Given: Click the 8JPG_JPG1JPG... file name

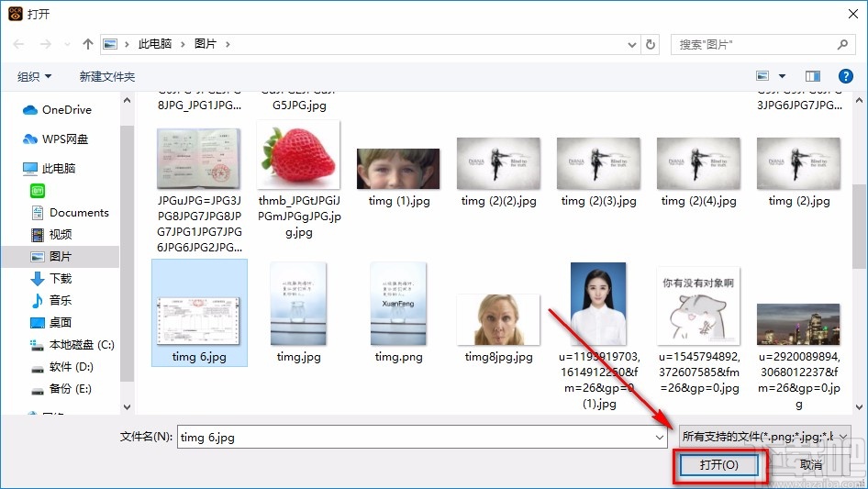Looking at the screenshot, I should click(x=199, y=106).
